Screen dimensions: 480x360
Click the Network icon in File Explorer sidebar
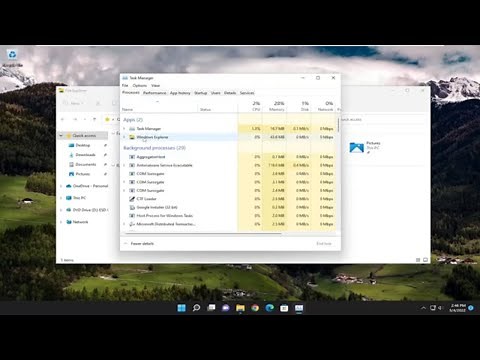68,222
